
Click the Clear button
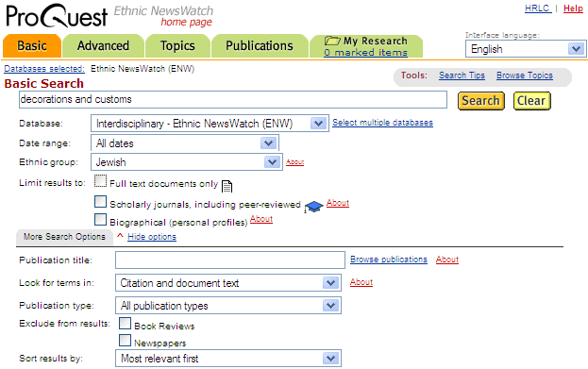(x=531, y=101)
